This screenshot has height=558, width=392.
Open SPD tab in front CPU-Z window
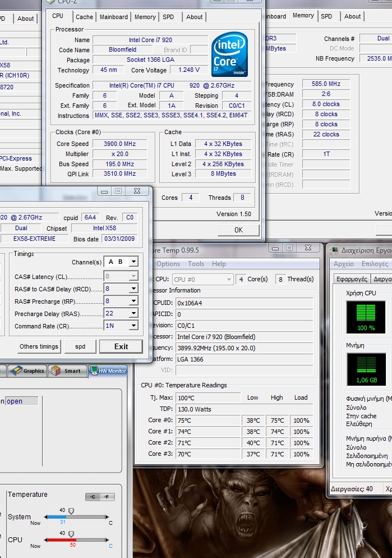coord(168,17)
